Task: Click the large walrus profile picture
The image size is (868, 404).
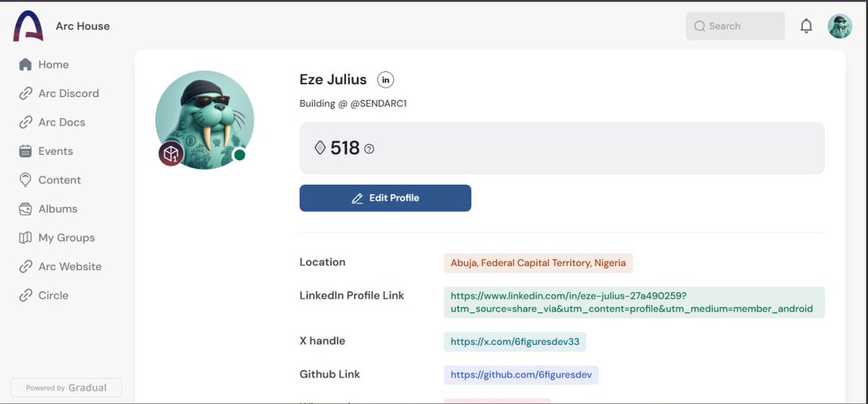Action: (205, 120)
